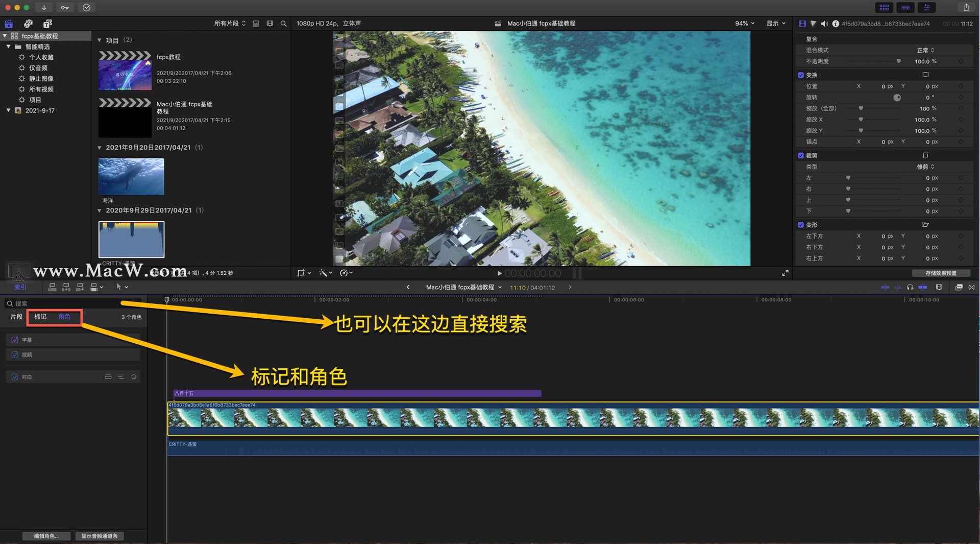Click the 编辑角色 button

point(46,536)
